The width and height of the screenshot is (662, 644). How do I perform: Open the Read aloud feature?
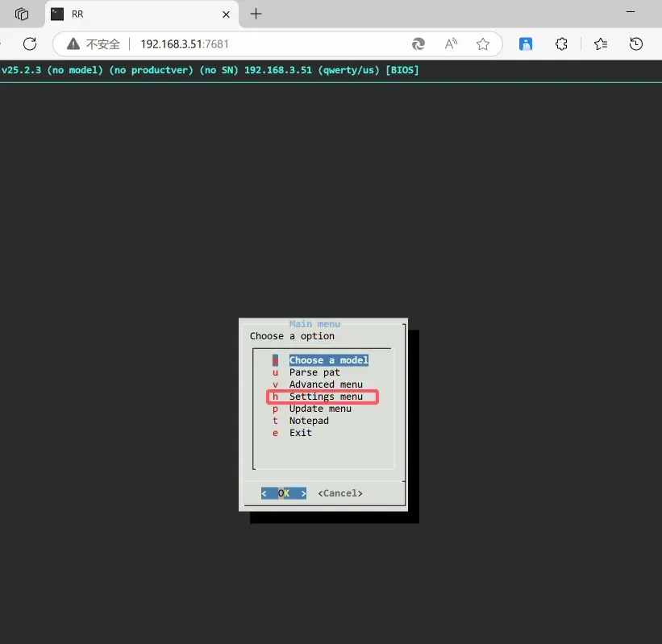pyautogui.click(x=451, y=44)
